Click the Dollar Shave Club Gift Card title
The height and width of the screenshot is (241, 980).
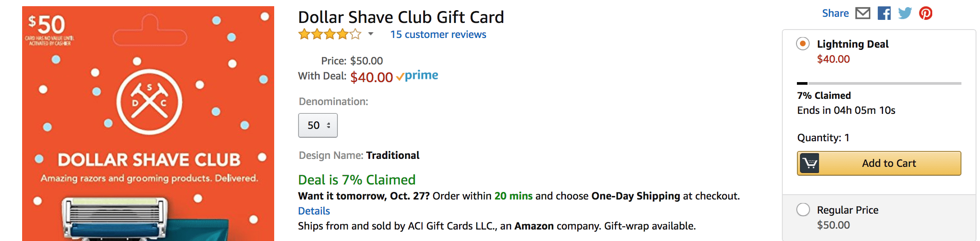click(x=401, y=17)
